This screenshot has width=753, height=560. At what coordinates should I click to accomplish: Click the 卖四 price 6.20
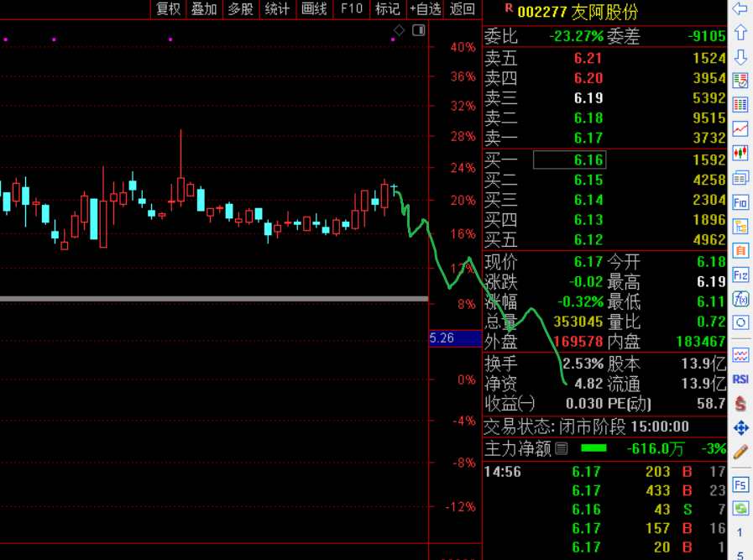588,78
